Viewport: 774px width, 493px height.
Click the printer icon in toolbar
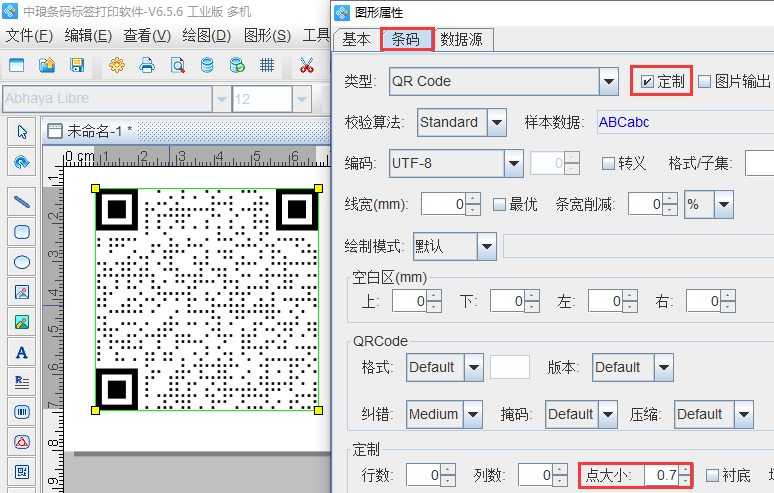[147, 65]
